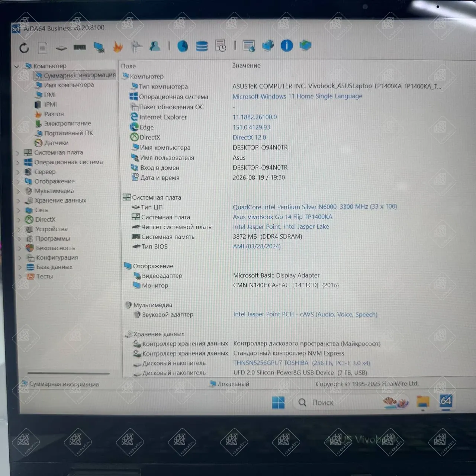This screenshot has height=476, width=476.
Task: Click the AIDA64 icon in the taskbar
Action: pos(446,401)
